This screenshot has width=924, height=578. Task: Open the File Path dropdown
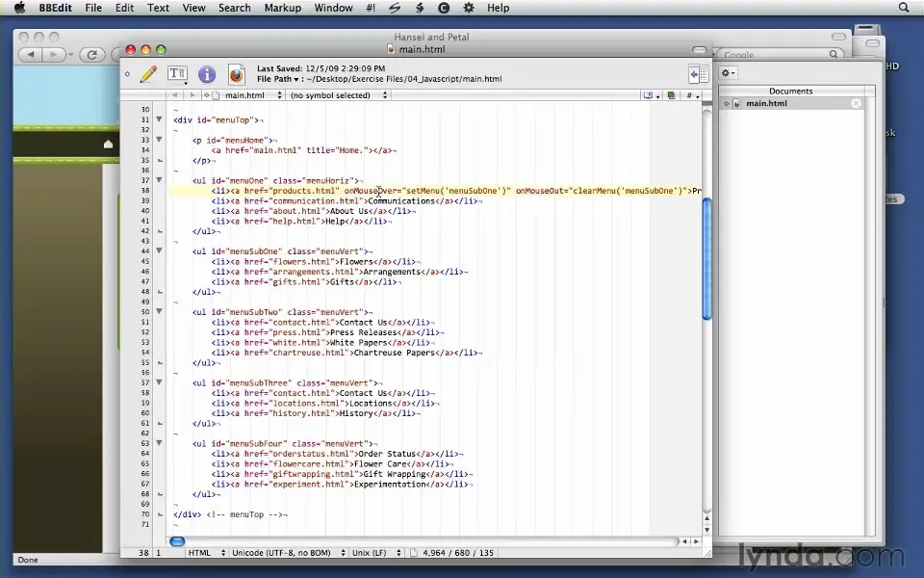[277, 79]
